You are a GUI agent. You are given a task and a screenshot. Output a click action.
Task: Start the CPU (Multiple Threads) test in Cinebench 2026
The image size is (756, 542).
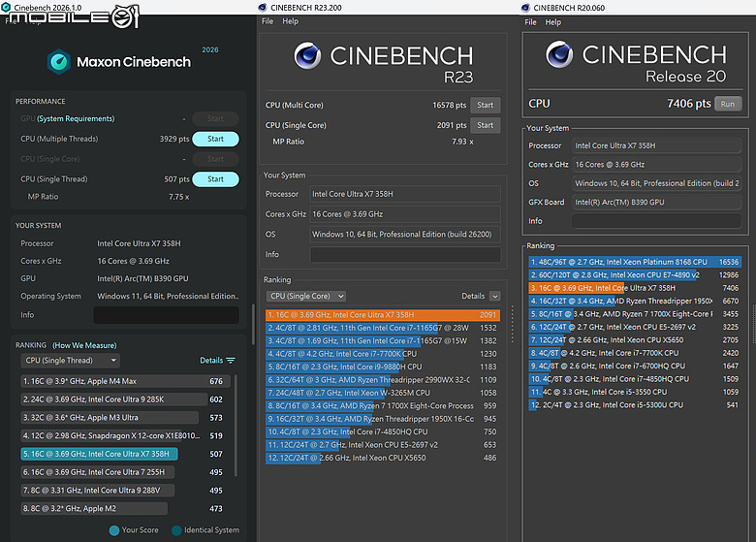[x=215, y=139]
